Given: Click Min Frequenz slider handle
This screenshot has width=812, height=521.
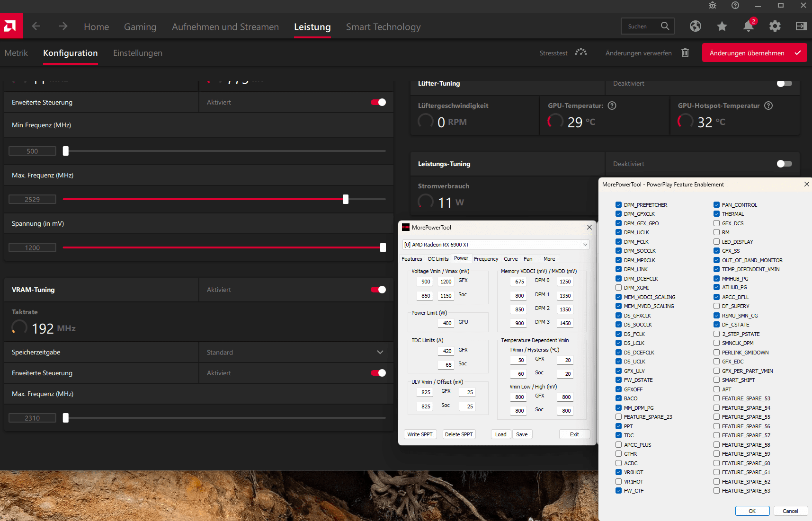Looking at the screenshot, I should pos(66,151).
